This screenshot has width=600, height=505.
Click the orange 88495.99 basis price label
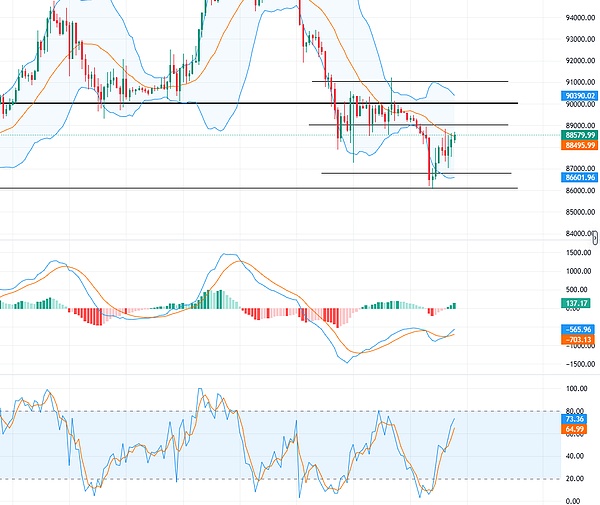tap(580, 145)
